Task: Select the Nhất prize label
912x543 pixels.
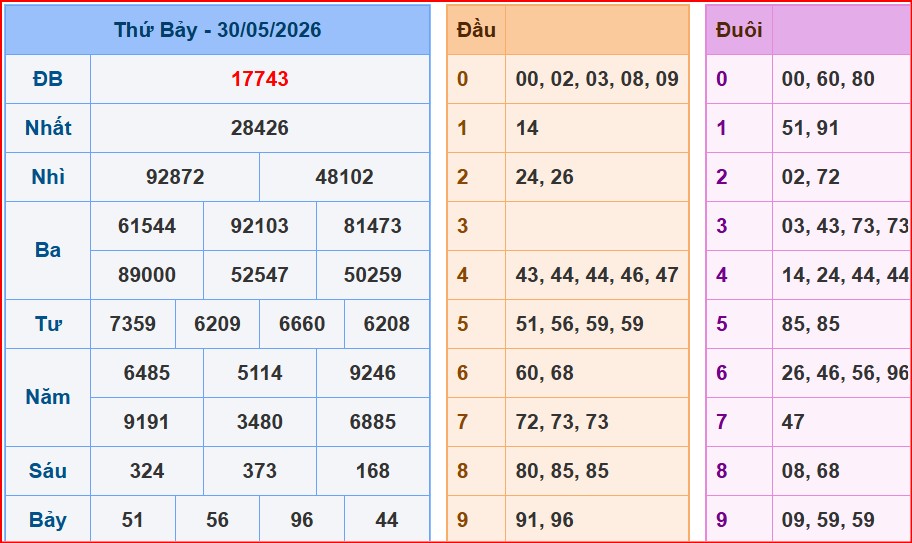Action: tap(48, 127)
